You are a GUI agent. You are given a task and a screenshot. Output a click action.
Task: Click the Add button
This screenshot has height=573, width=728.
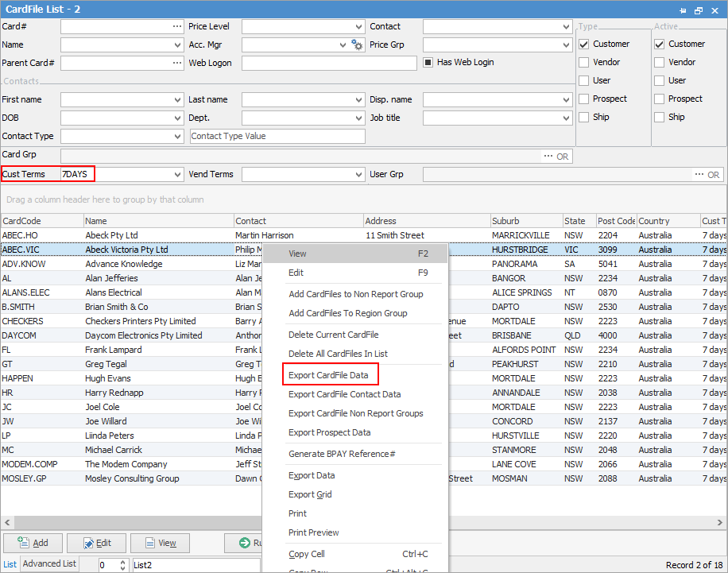point(33,543)
